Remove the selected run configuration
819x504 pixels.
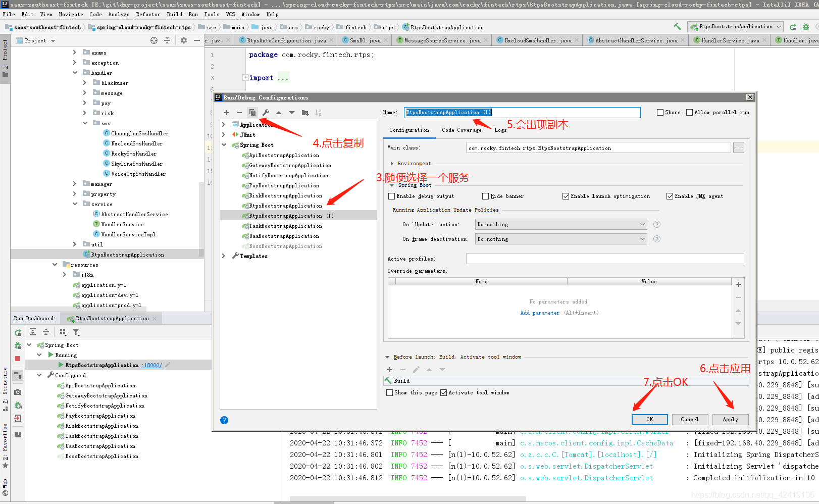[x=239, y=112]
